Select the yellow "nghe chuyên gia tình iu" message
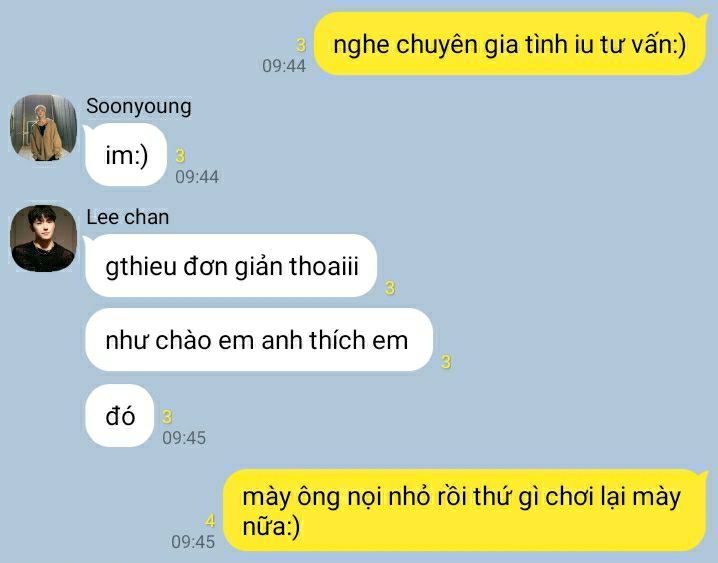 point(510,44)
